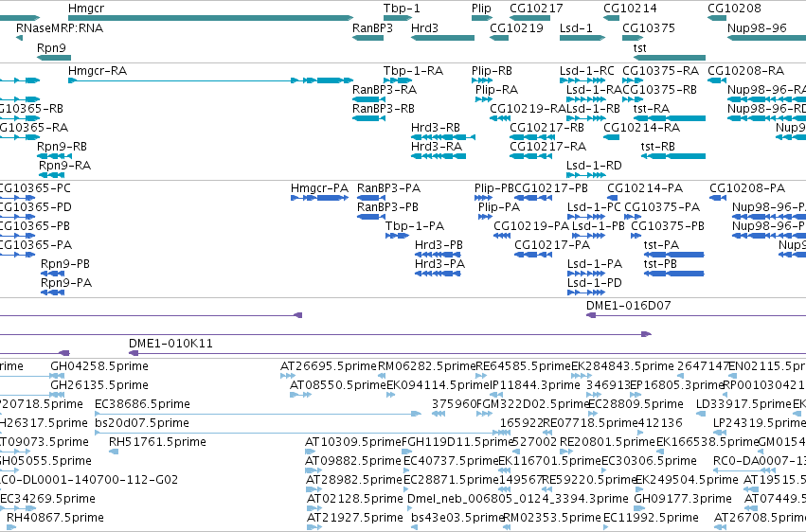Click the Hmgcr-PA protein label
Viewport: 806px width, 532px height.
tap(320, 188)
